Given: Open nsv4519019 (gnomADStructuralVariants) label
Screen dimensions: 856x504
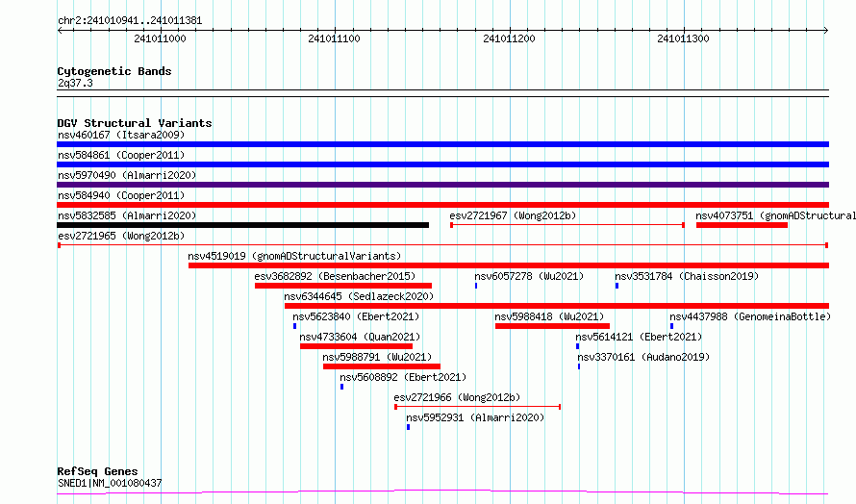Looking at the screenshot, I should (x=294, y=256).
